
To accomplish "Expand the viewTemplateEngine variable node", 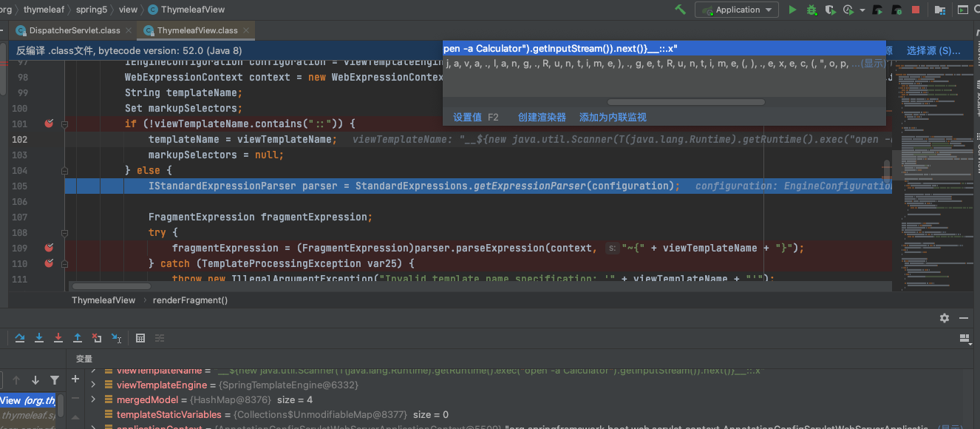I will tap(93, 385).
